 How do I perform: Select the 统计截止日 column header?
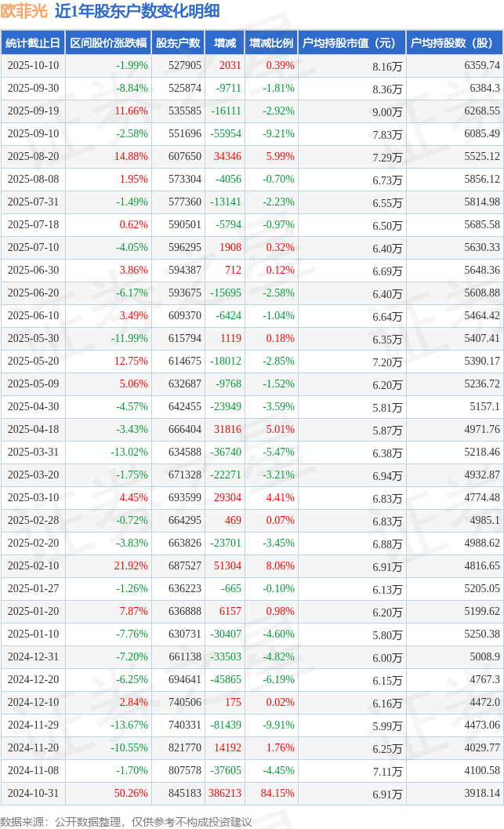pyautogui.click(x=32, y=43)
